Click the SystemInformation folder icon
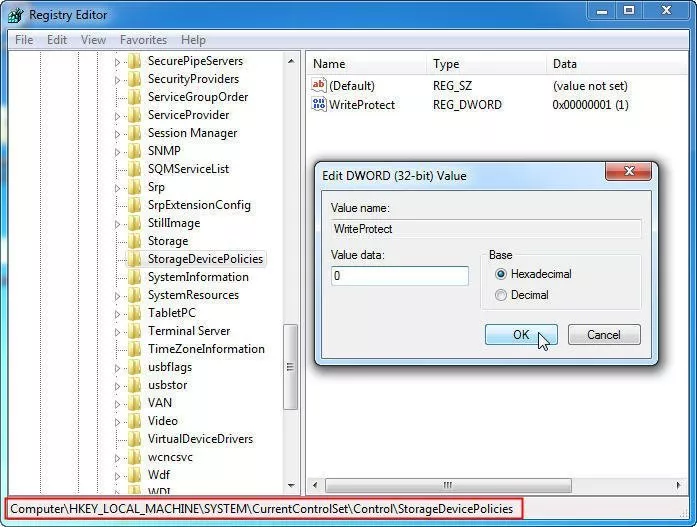The height and width of the screenshot is (527, 697). point(134,277)
